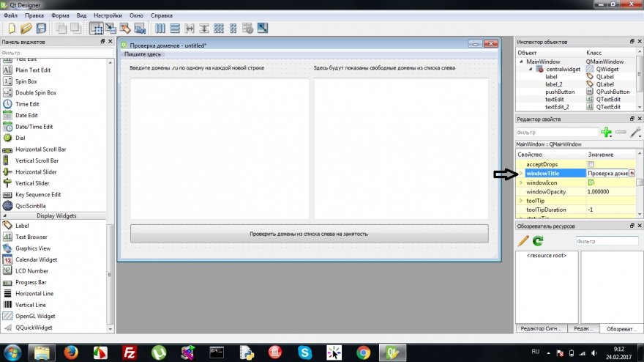Viewport: 644px width, 362px height.
Task: Switch to the Обозреват... tab
Action: [621, 329]
